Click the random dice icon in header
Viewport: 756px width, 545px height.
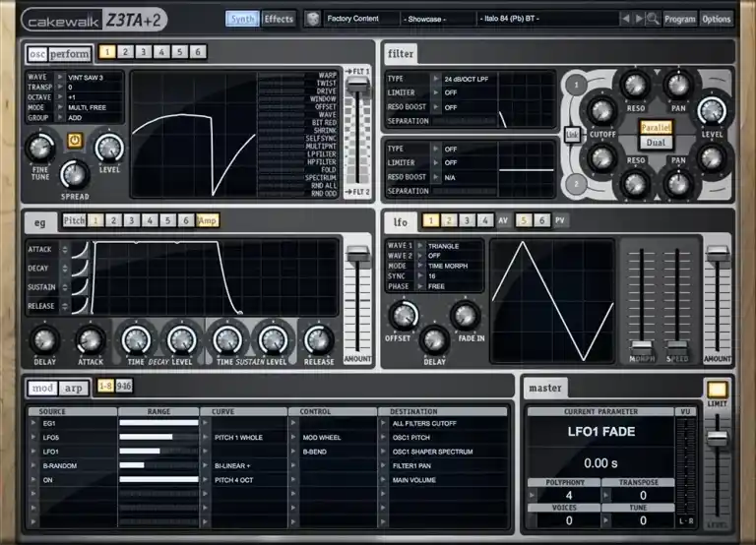point(312,20)
